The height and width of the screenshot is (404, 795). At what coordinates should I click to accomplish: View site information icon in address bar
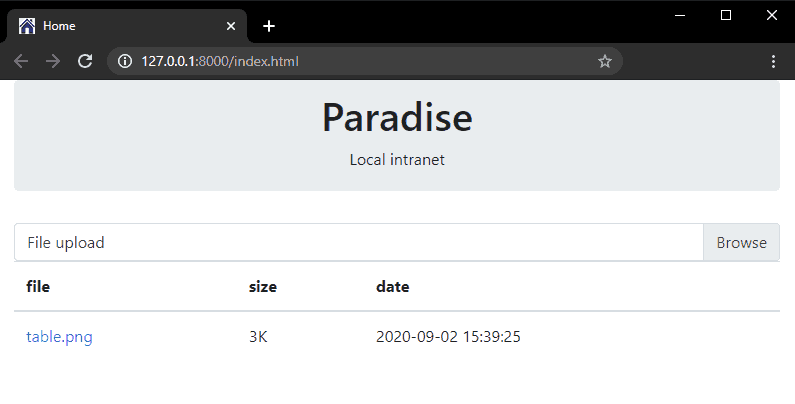coord(125,61)
